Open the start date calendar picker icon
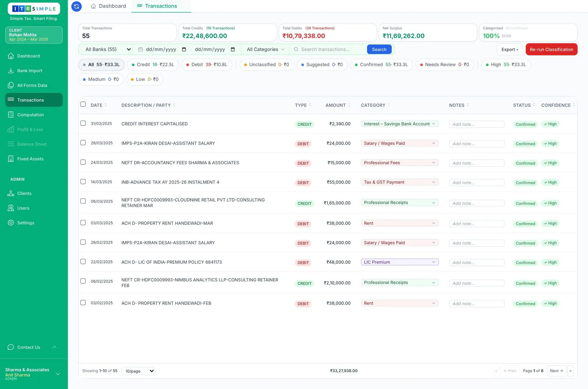Viewport: 588px width, 389px height. point(184,49)
